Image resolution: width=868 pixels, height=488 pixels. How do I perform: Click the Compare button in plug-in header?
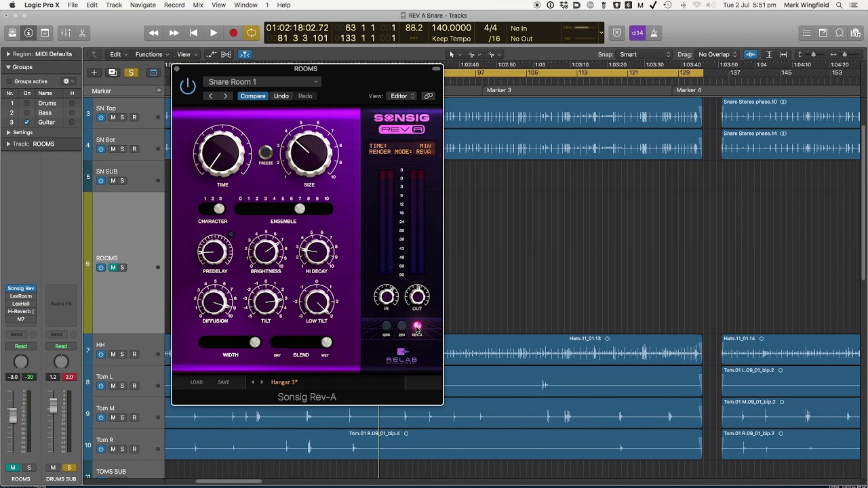click(x=253, y=96)
